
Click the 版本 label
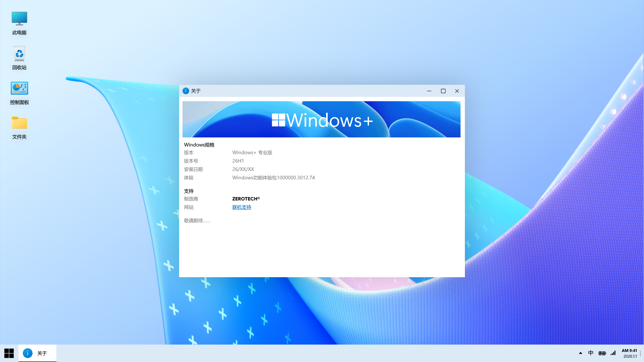coord(189,153)
